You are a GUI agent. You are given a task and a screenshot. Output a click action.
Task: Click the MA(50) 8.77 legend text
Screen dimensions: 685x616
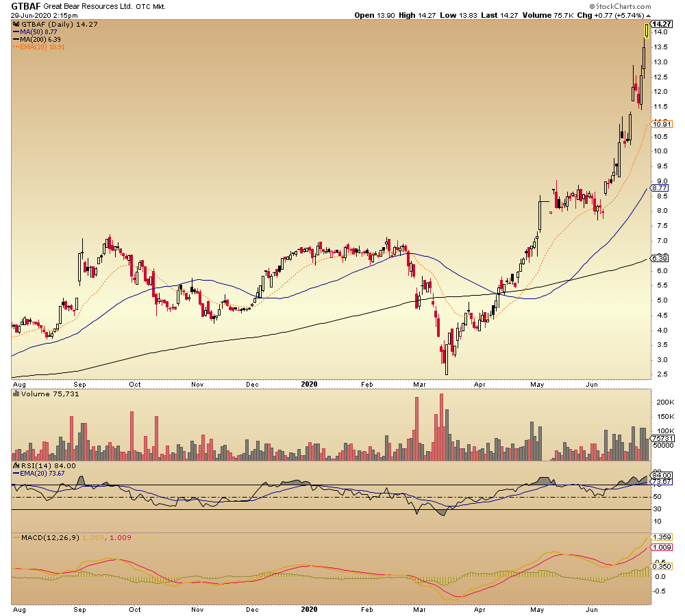(38, 32)
